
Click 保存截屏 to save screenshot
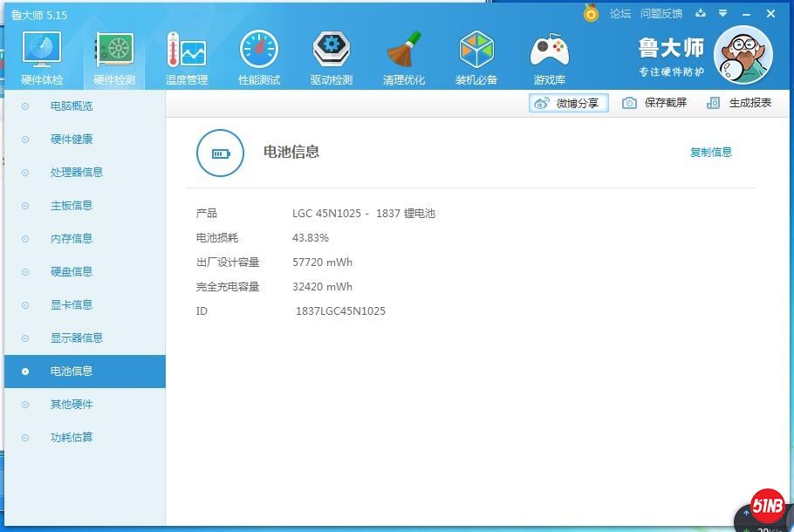(x=654, y=103)
